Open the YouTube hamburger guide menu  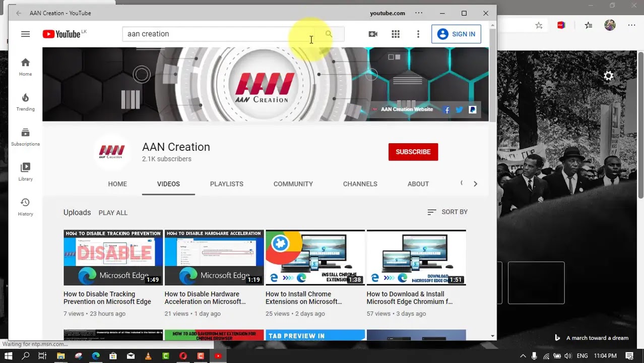[25, 34]
